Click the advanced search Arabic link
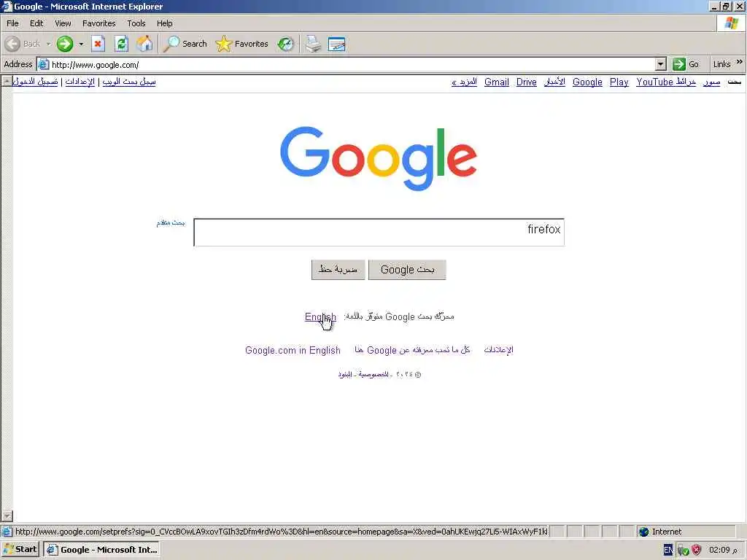The width and height of the screenshot is (747, 560). pyautogui.click(x=171, y=222)
